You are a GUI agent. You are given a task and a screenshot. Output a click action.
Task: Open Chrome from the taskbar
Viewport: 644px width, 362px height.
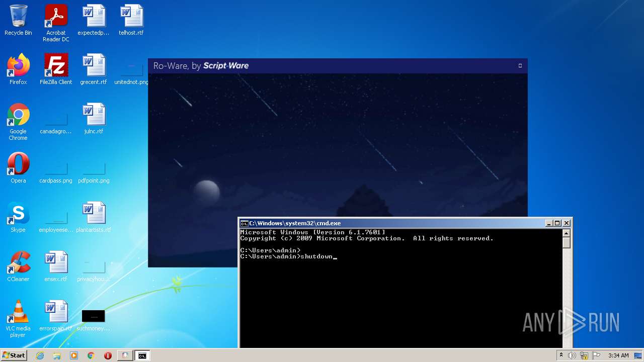click(x=91, y=355)
